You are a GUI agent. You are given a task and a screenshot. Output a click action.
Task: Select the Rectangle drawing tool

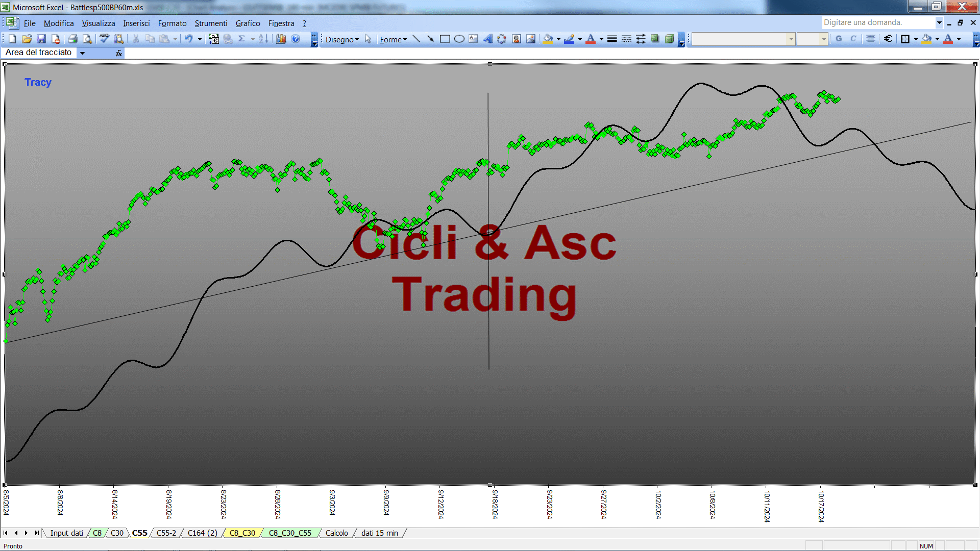click(445, 39)
